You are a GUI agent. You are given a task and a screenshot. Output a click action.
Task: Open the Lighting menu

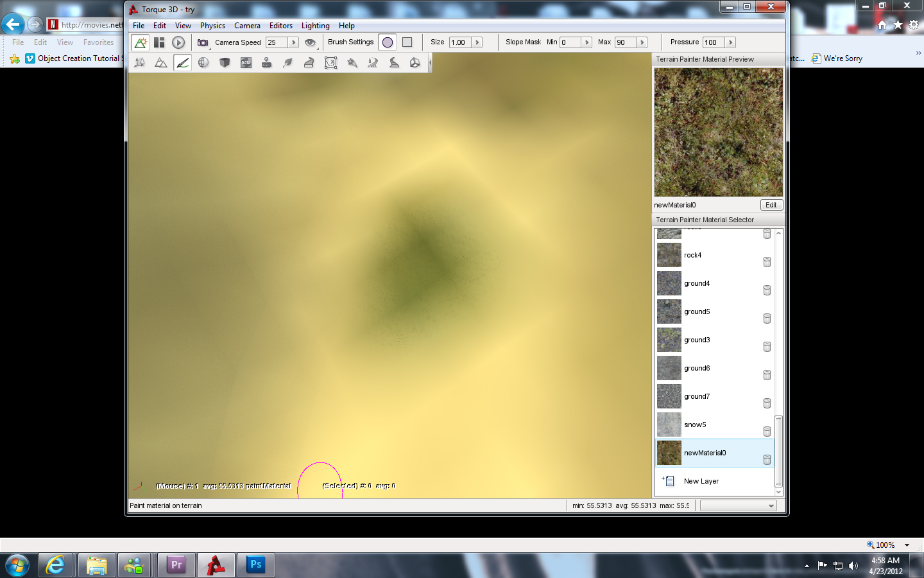(315, 26)
